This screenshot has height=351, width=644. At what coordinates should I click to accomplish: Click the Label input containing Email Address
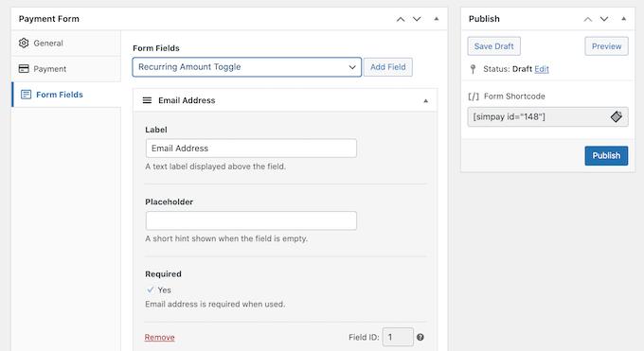tap(251, 149)
